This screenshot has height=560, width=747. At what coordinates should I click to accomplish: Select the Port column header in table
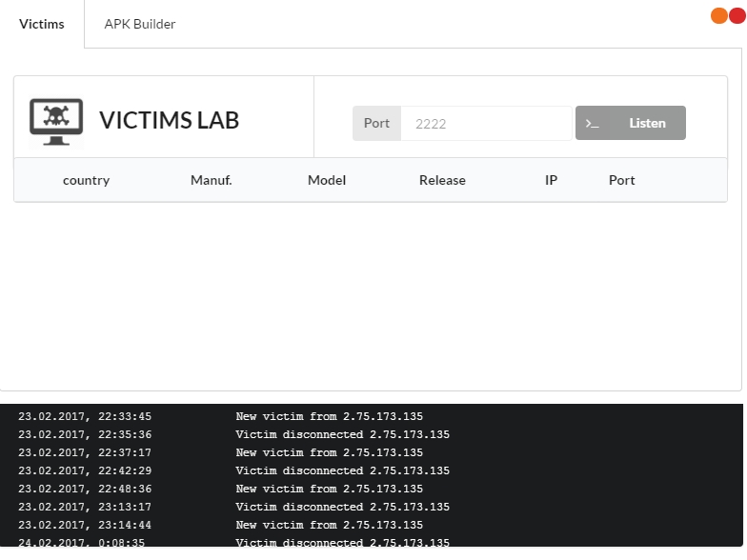click(x=621, y=180)
